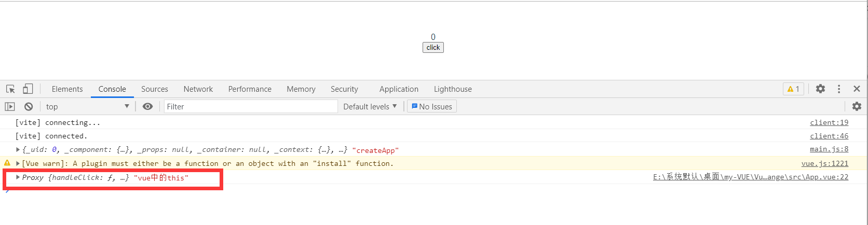Open the Application tab
The width and height of the screenshot is (868, 225).
point(399,89)
